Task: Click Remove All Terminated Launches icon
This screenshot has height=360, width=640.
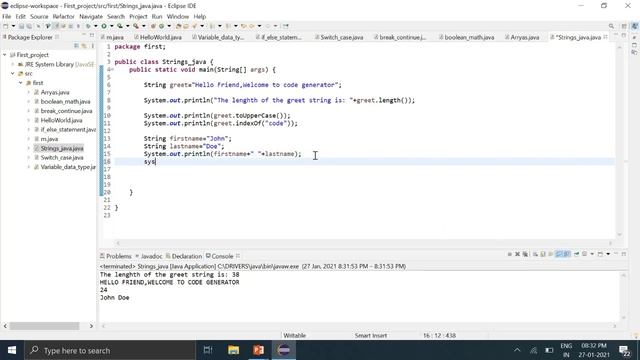Action: 525,254
